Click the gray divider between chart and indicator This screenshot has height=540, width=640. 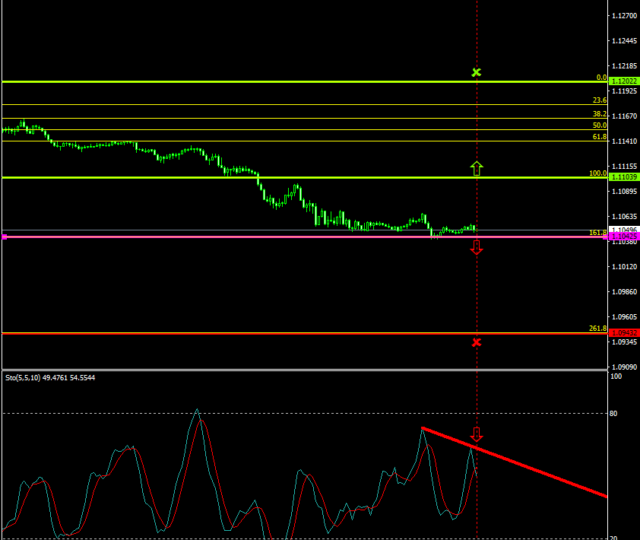pos(300,370)
